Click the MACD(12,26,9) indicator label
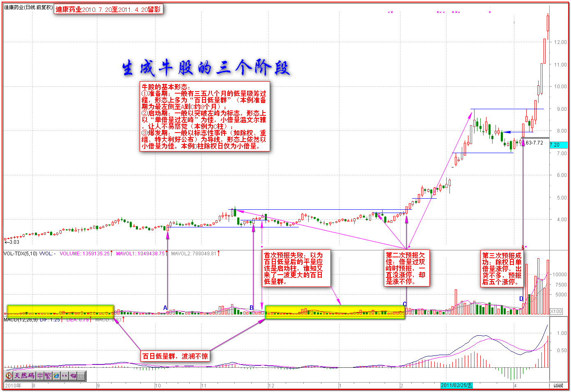The image size is (571, 392). 21,319
